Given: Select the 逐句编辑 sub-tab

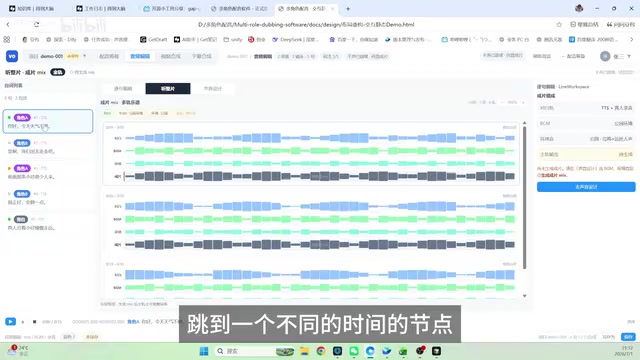Looking at the screenshot, I should [123, 89].
